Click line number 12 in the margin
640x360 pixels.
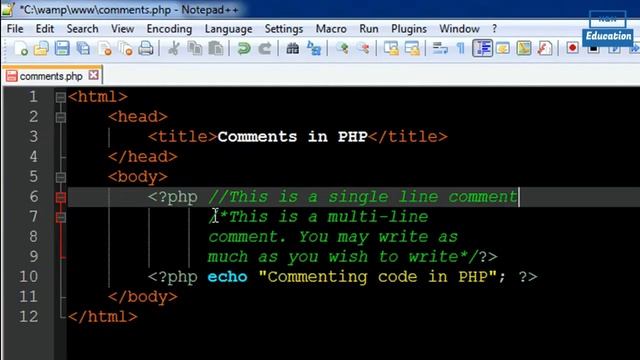29,317
